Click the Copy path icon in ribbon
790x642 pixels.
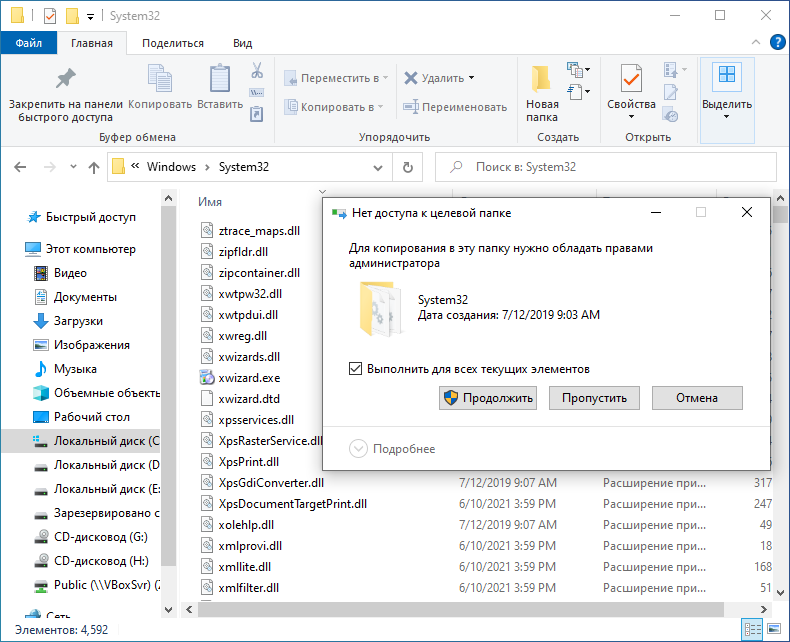(257, 93)
